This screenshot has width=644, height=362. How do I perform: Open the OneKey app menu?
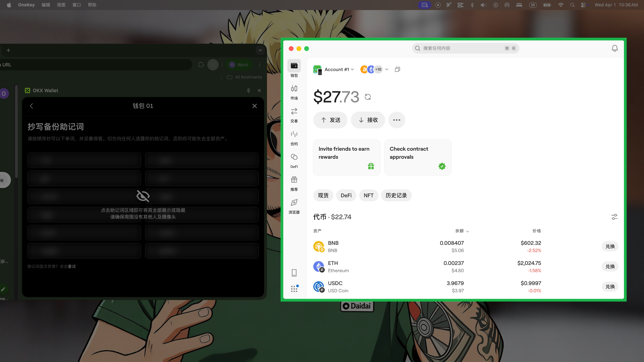26,5
